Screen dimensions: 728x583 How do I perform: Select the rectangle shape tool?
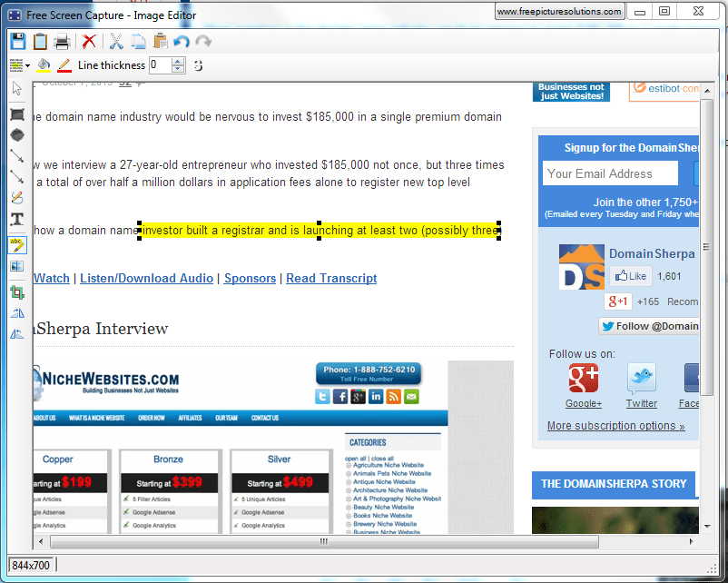[17, 114]
